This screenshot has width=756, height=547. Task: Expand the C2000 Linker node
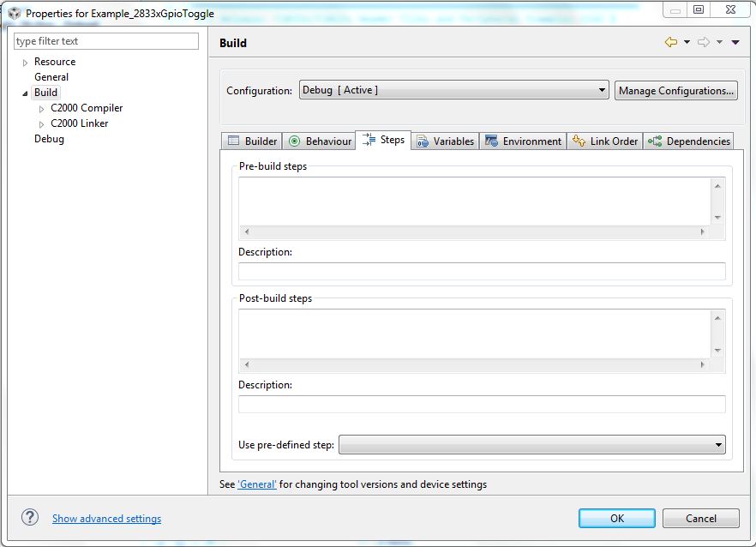[42, 124]
